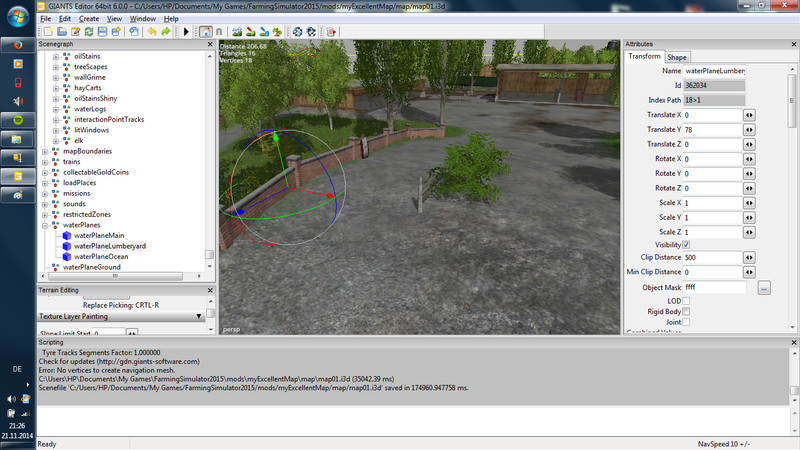This screenshot has width=800, height=450.
Task: Select waterPlaneMain in the scenegraph
Action: click(99, 236)
